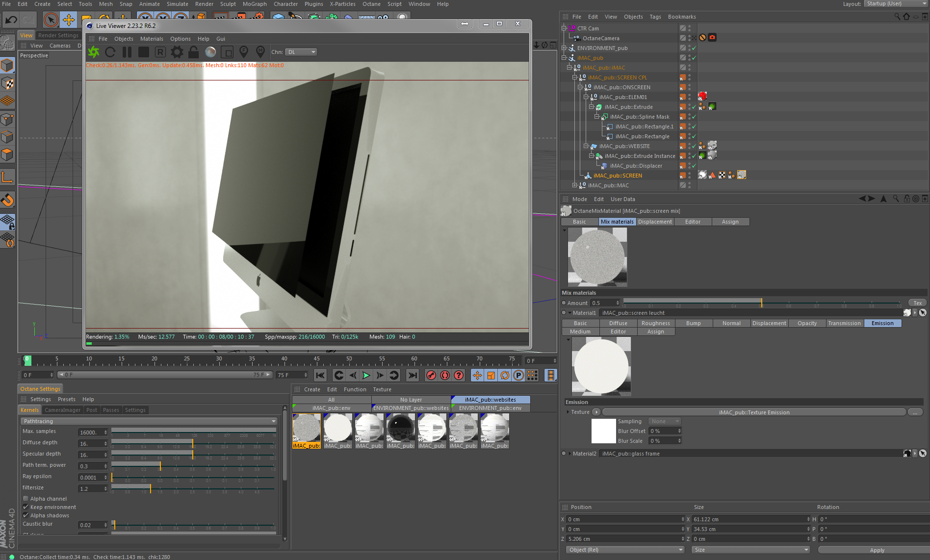Click the material picker M pin icon

260,51
